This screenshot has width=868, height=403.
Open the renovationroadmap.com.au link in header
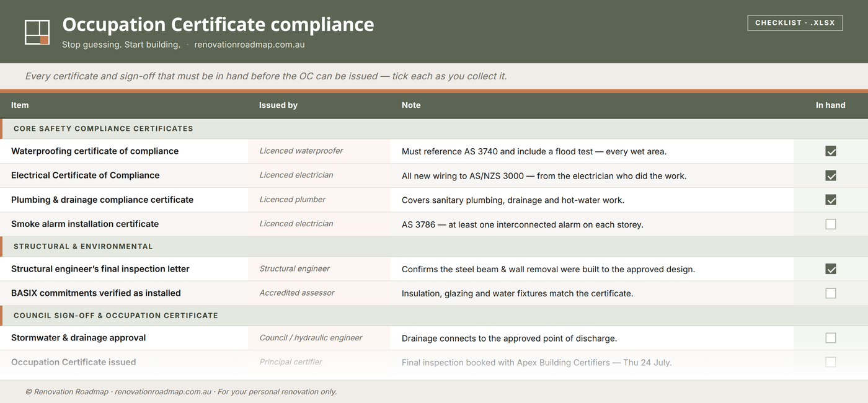[x=249, y=45]
